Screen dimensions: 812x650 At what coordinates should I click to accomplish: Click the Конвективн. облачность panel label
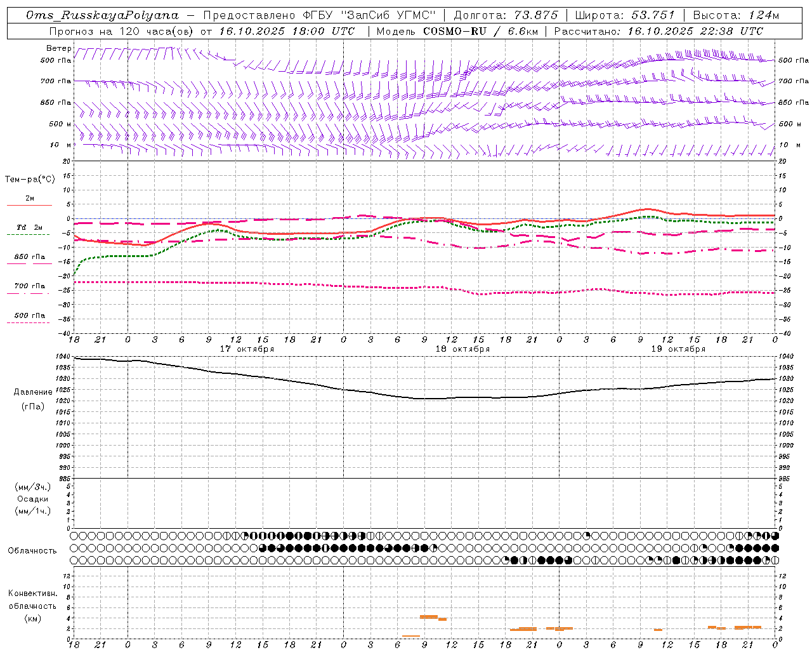tap(32, 600)
